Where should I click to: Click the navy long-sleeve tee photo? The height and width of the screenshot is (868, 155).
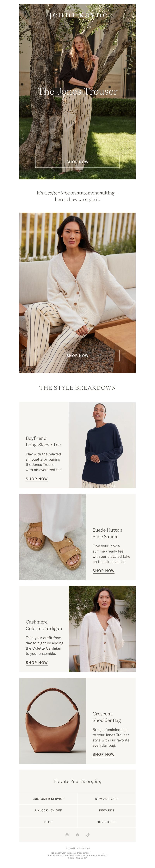pos(102,445)
